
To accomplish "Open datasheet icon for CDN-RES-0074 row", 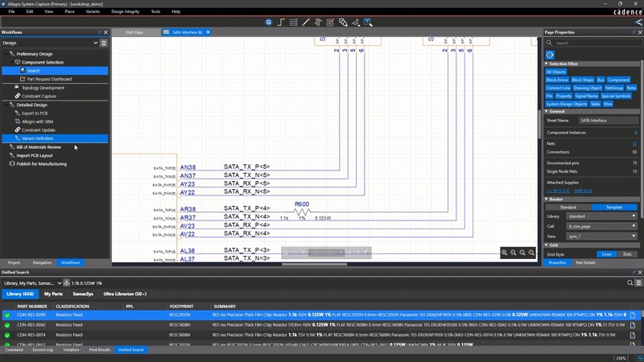I will pyautogui.click(x=633, y=335).
